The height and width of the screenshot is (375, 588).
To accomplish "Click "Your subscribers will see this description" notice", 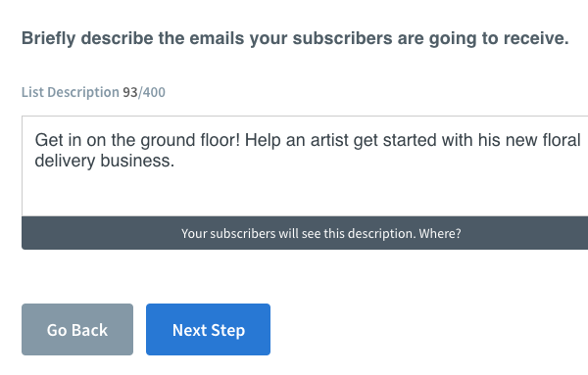I will pos(298,233).
